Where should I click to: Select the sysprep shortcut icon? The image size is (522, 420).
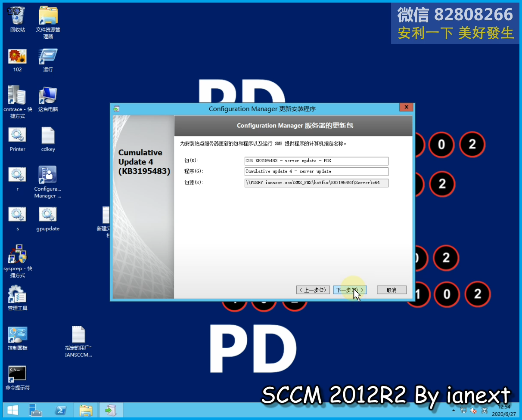(x=18, y=262)
